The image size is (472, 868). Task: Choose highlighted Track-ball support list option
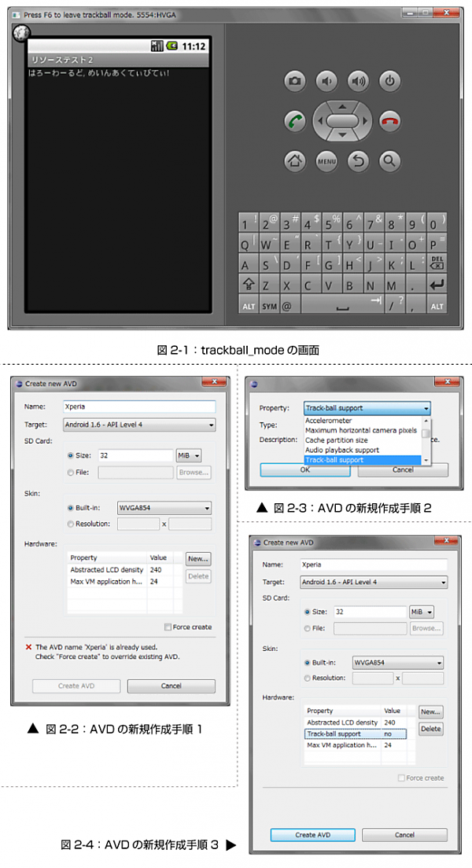(363, 460)
